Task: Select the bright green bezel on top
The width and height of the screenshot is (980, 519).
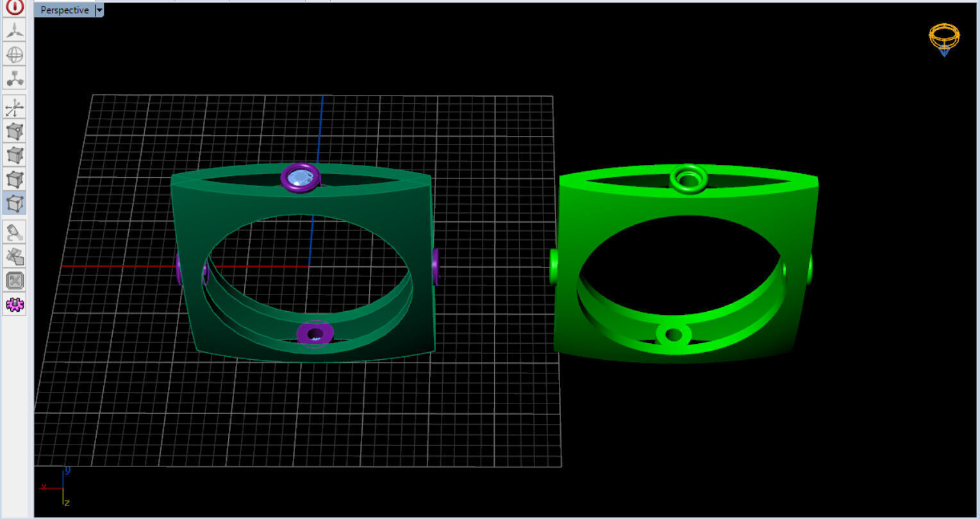Action: pyautogui.click(x=688, y=178)
